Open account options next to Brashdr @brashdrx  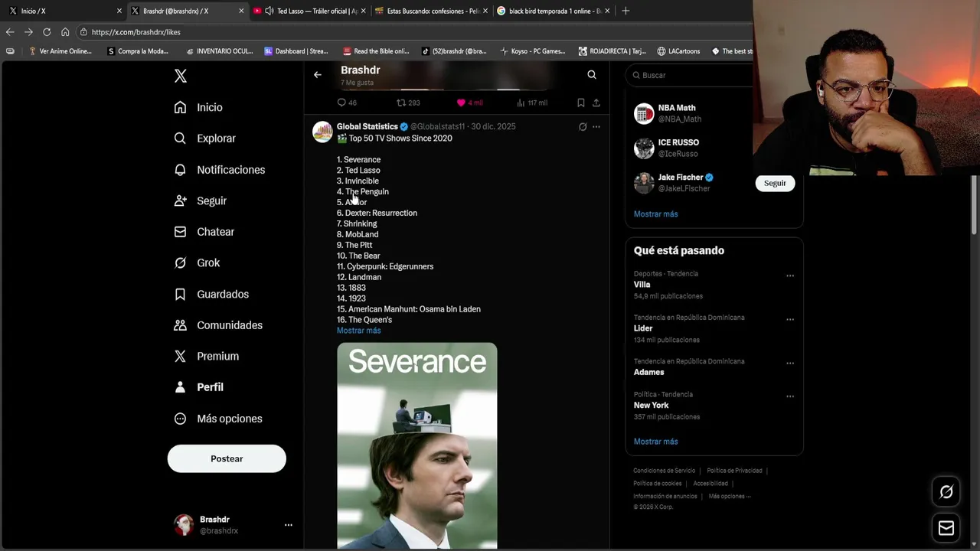coord(289,525)
